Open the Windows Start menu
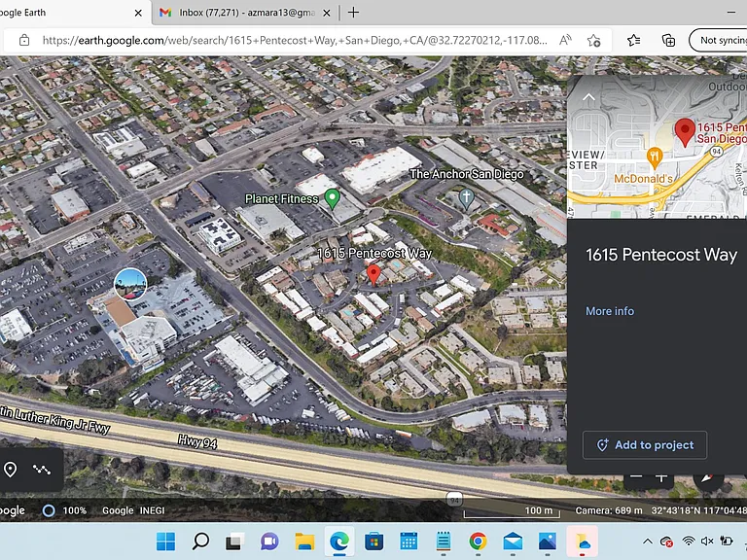Viewport: 747px width, 560px height. tap(165, 542)
